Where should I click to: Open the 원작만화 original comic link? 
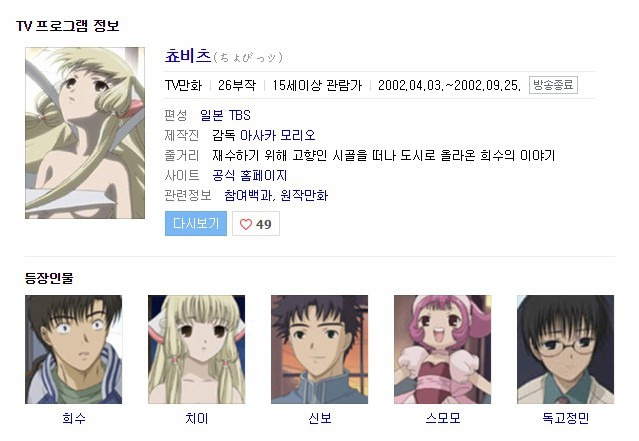point(304,196)
